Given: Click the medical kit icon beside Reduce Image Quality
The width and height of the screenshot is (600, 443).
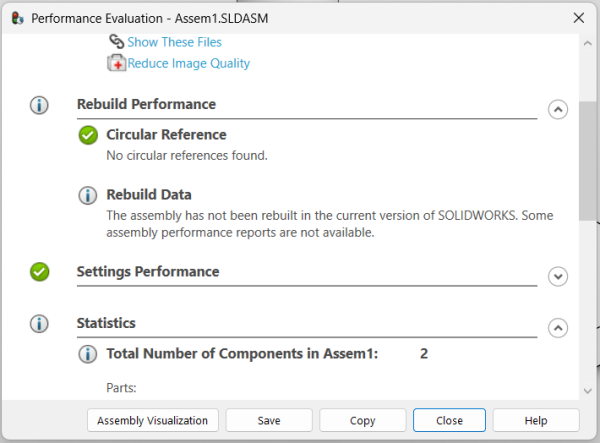Looking at the screenshot, I should 116,63.
